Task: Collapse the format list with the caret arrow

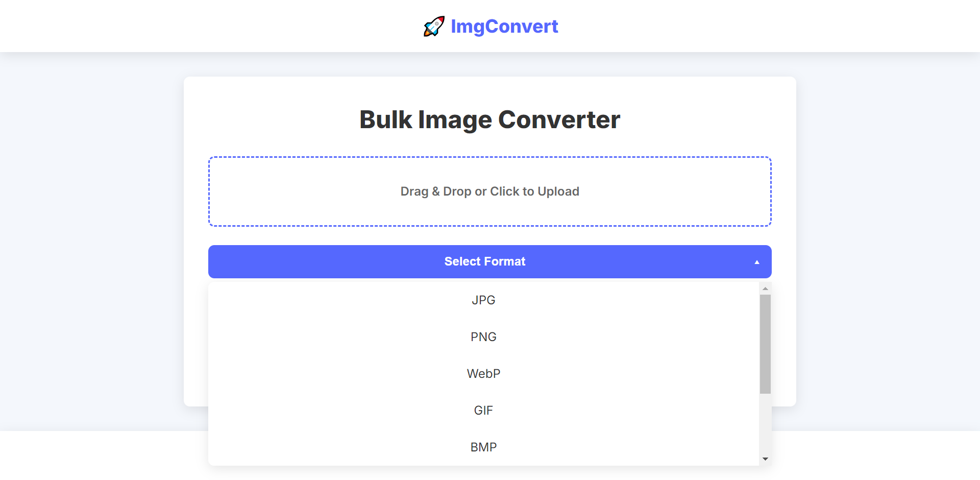Action: click(x=757, y=262)
